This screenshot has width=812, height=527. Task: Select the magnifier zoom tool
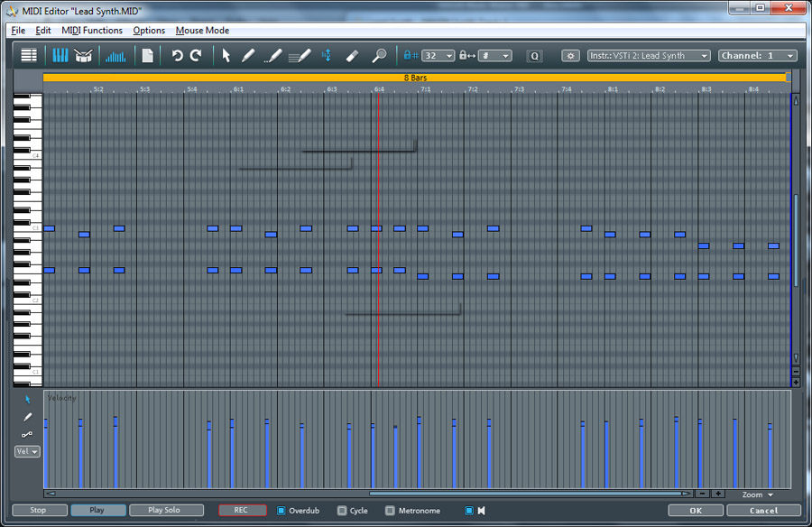pyautogui.click(x=380, y=56)
